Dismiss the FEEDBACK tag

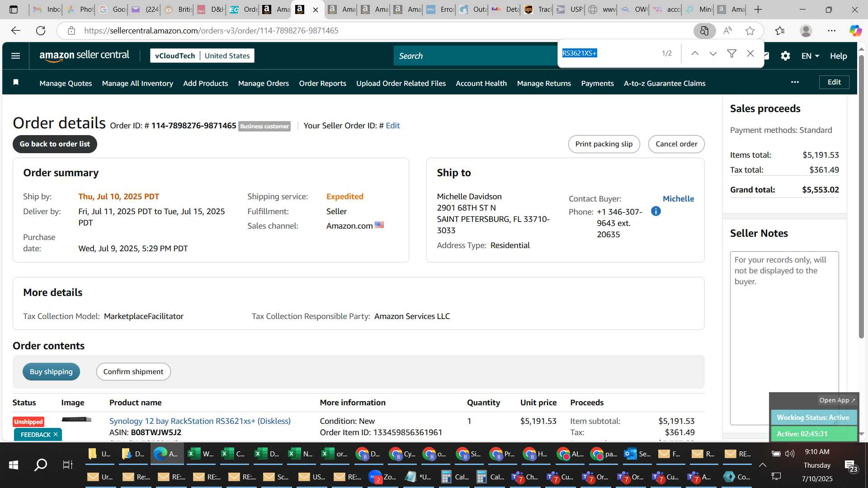click(x=56, y=434)
